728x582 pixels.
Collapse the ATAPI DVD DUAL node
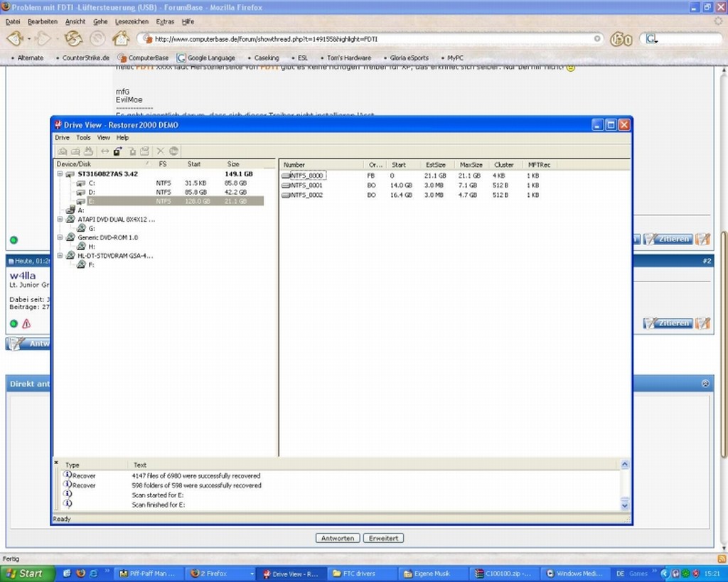60,219
